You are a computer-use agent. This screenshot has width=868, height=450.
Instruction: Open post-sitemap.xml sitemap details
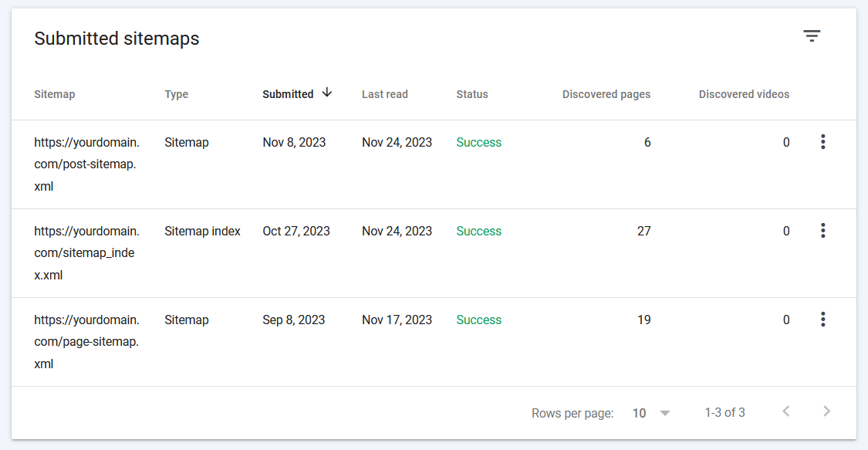[86, 164]
